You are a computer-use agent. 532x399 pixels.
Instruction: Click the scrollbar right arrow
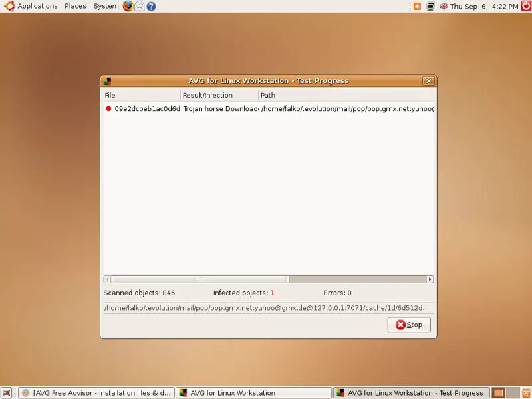(x=430, y=279)
